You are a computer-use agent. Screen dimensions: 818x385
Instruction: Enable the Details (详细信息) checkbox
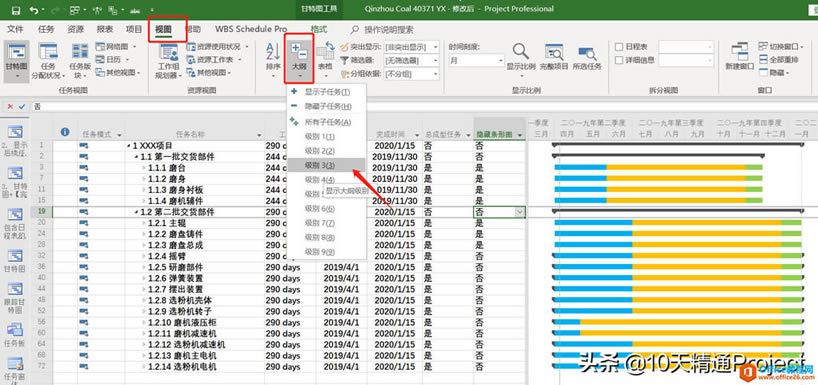coord(619,60)
